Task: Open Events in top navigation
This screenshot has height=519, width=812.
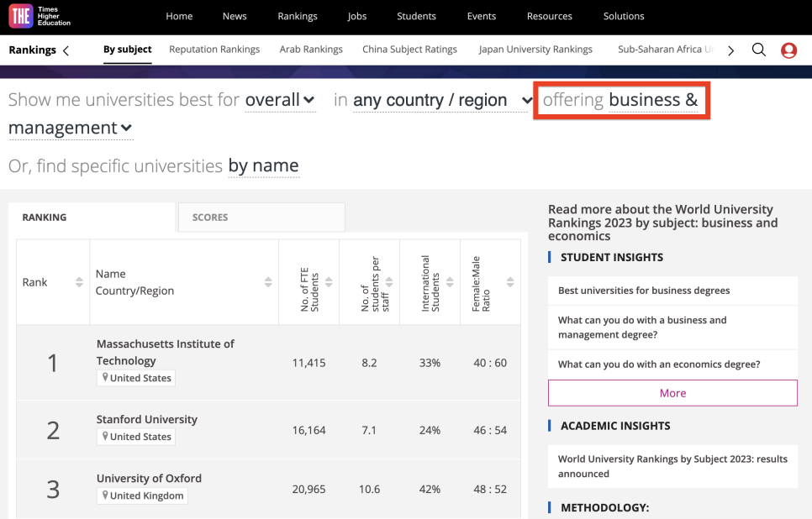Action: (x=481, y=16)
